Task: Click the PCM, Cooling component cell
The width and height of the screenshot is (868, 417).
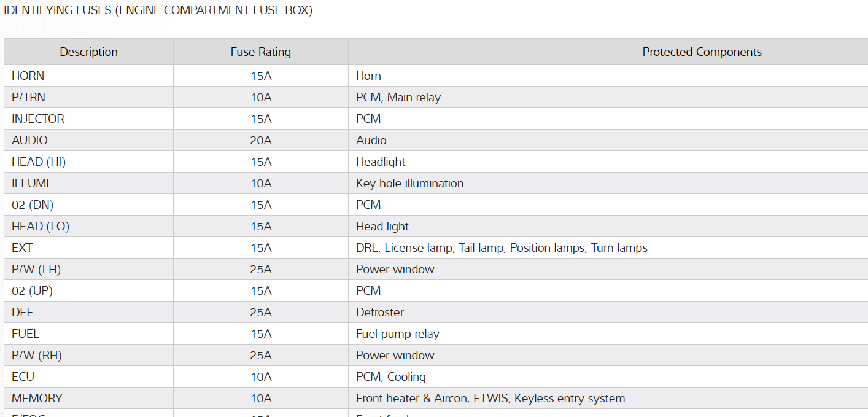Action: coord(390,377)
